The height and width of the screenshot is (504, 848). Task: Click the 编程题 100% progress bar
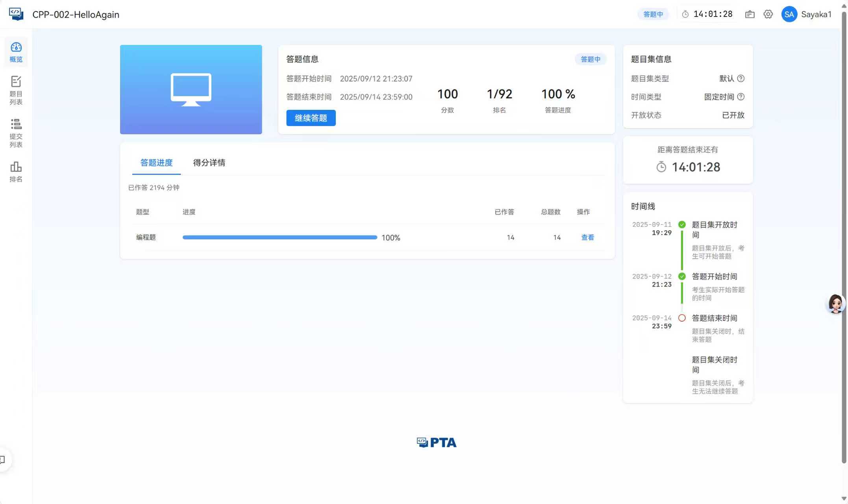[280, 237]
